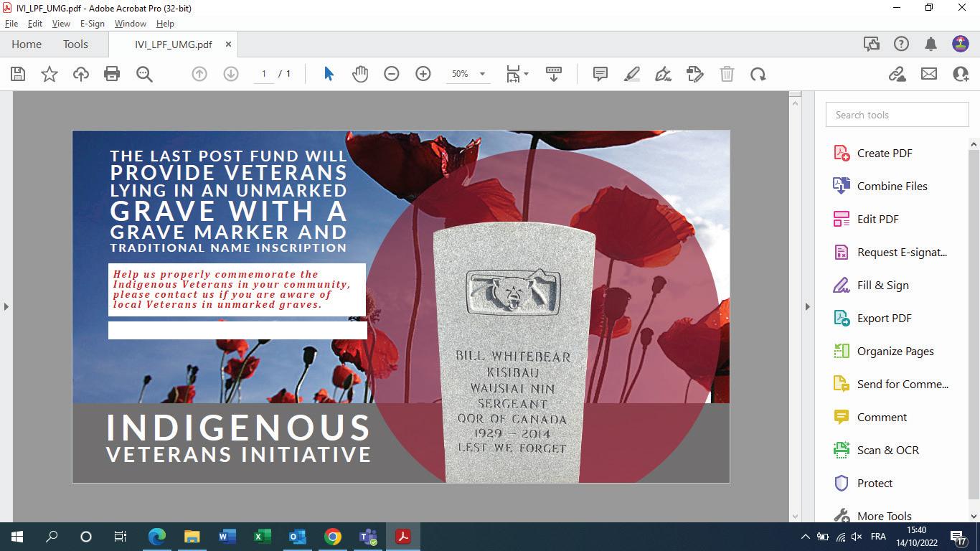Share a link to this file
This screenshot has width=980, height=551.
pos(897,74)
